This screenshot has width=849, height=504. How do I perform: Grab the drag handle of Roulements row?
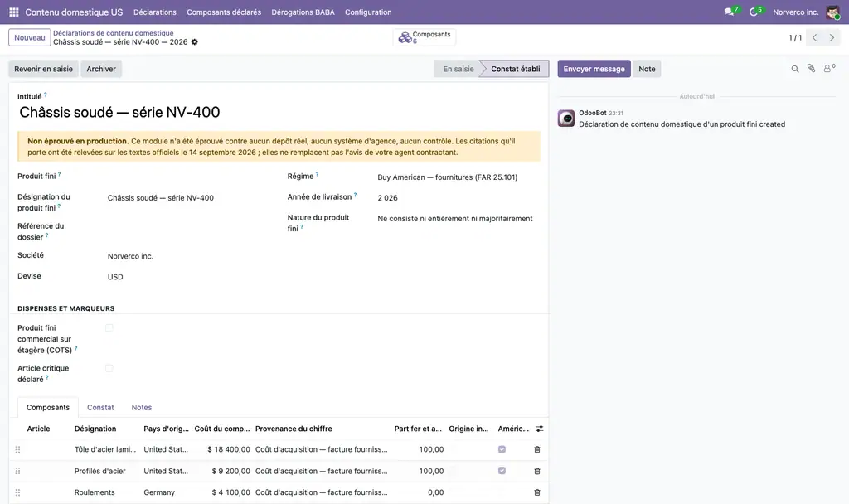tap(18, 492)
